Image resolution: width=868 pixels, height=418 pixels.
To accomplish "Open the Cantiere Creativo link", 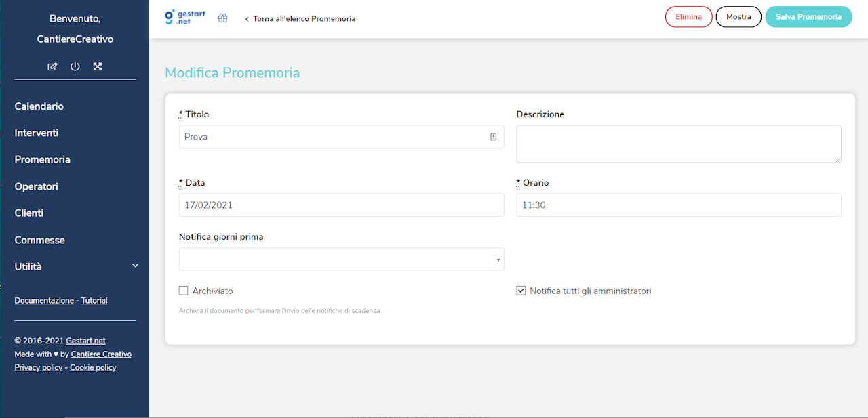I will (101, 354).
